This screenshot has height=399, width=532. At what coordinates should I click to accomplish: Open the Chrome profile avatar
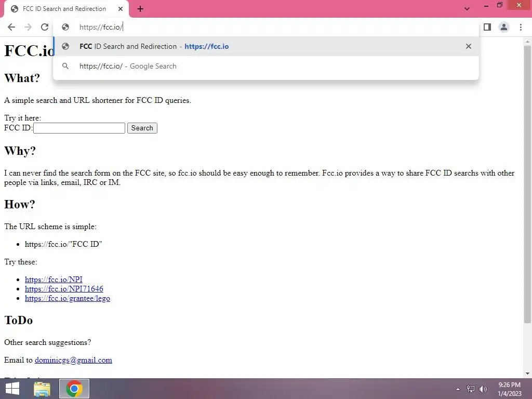(504, 27)
